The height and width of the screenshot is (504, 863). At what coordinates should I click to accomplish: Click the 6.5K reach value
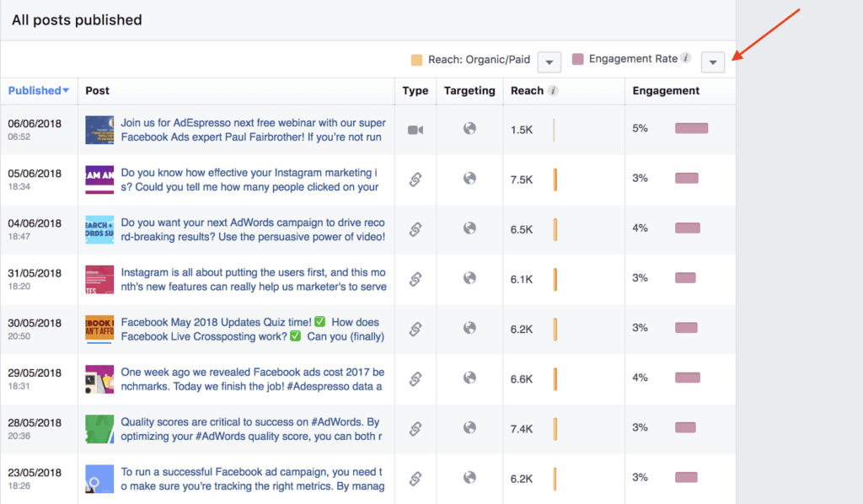pos(521,229)
